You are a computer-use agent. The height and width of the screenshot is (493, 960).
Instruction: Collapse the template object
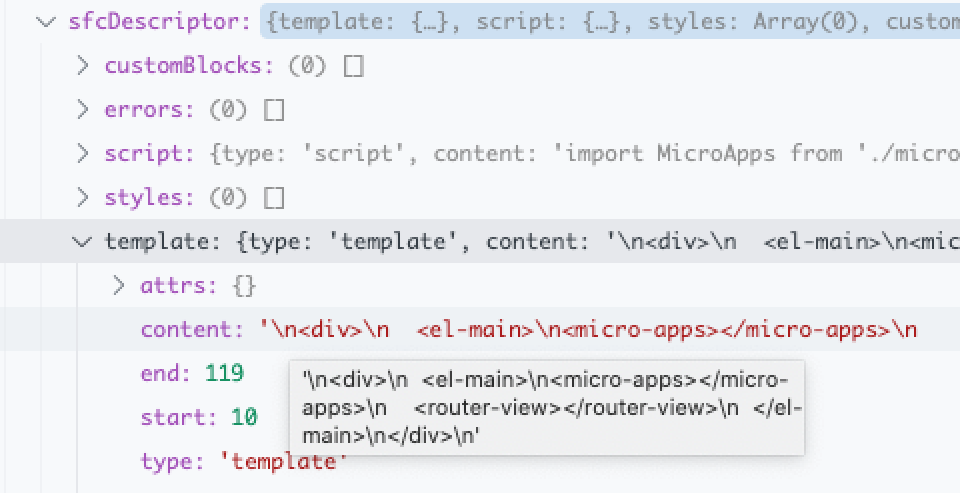pos(81,242)
